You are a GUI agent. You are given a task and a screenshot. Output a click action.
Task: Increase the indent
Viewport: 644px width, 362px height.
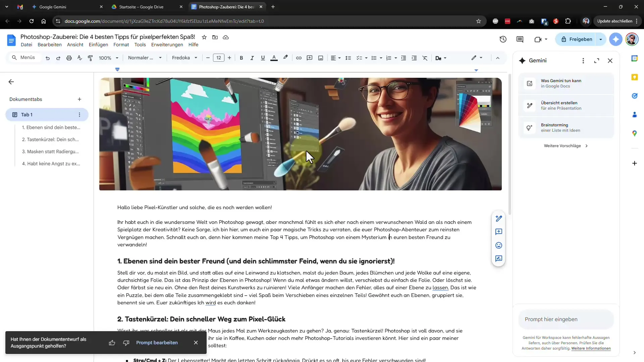414,58
